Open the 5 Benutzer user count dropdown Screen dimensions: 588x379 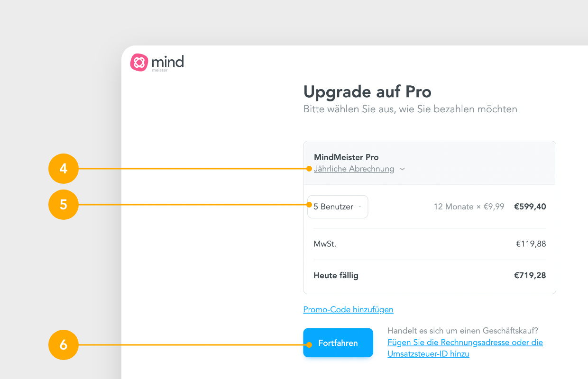coord(338,207)
